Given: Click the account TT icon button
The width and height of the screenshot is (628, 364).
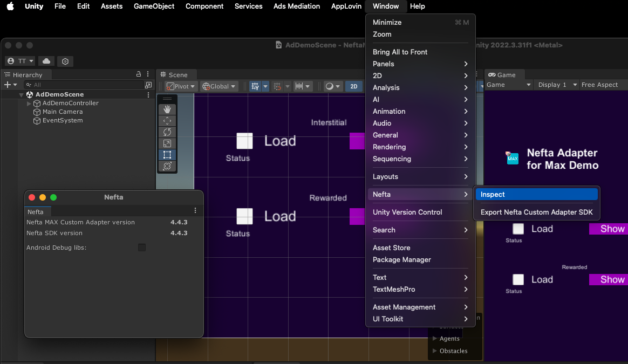Looking at the screenshot, I should (x=20, y=61).
